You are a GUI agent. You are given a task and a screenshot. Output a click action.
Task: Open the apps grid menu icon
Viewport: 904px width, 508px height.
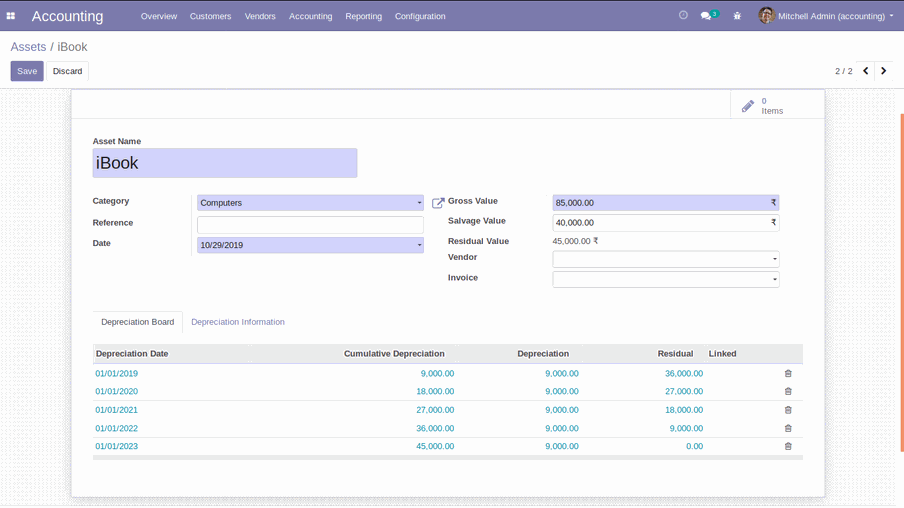point(10,16)
